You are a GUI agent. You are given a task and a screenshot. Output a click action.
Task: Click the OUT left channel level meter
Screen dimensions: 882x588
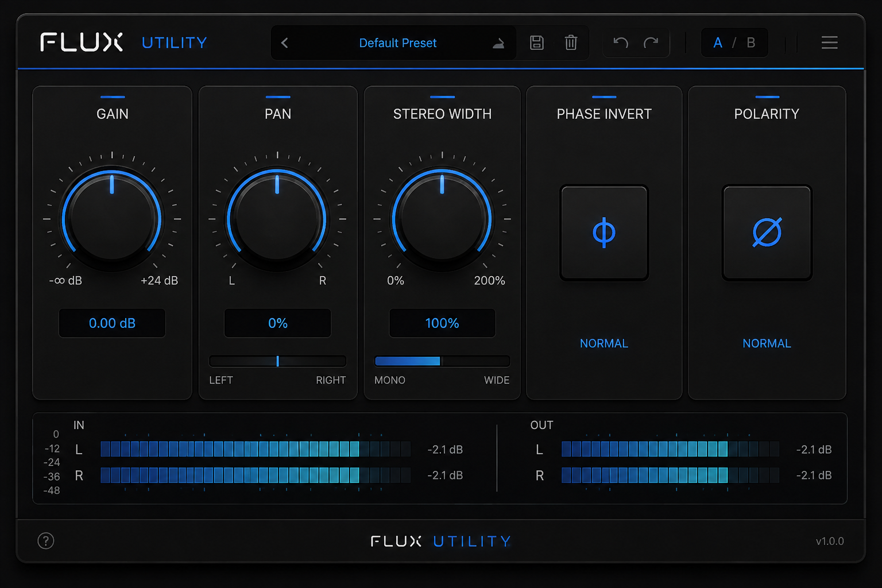click(x=670, y=449)
